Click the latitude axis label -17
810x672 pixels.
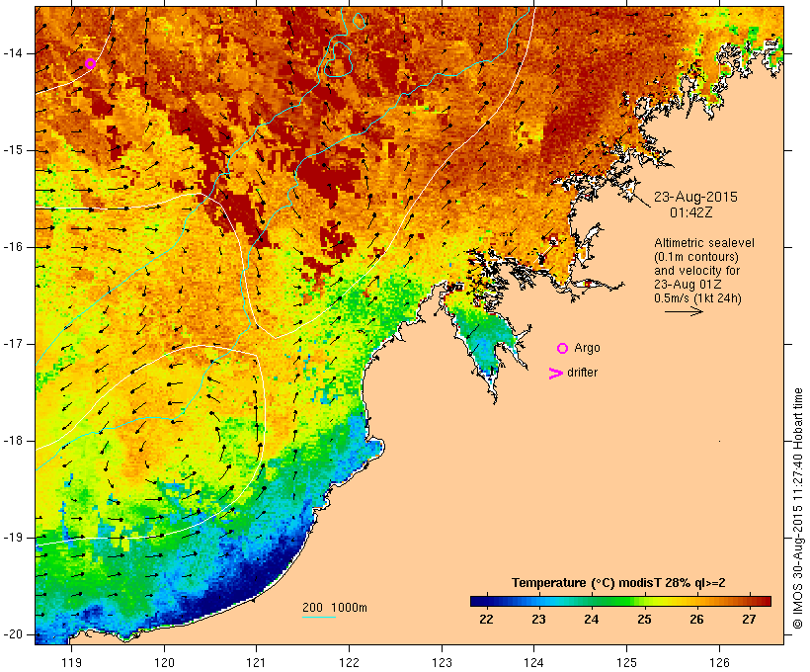point(13,344)
